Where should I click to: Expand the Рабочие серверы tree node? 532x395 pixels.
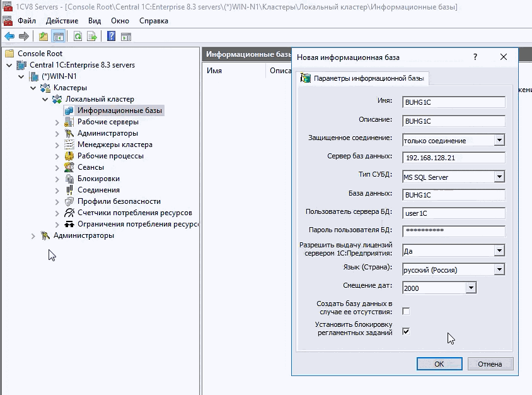pyautogui.click(x=57, y=122)
